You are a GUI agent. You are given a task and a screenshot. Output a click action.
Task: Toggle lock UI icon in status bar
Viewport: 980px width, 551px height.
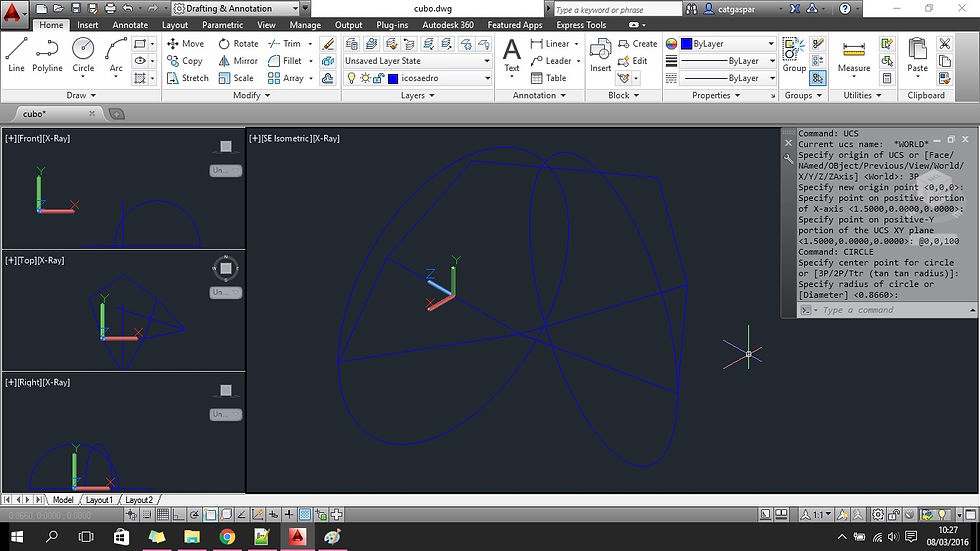(x=894, y=515)
